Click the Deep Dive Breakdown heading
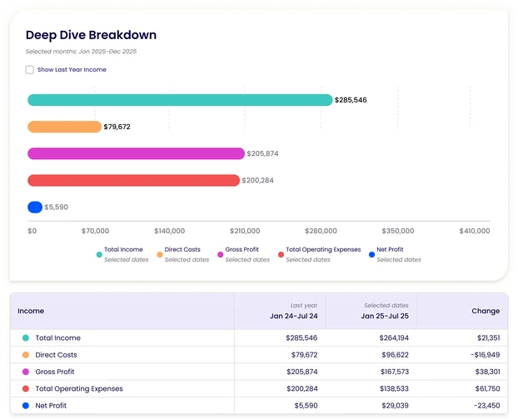 click(x=91, y=35)
